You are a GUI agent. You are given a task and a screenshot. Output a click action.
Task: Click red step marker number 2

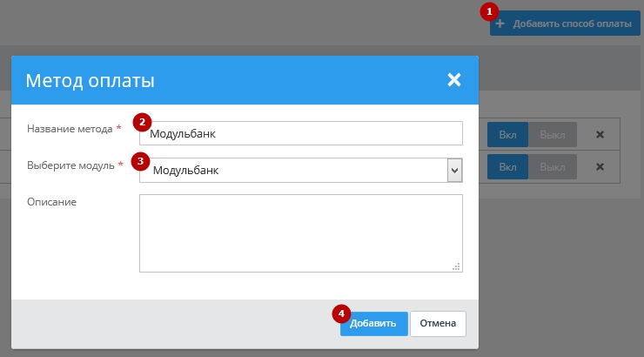point(143,122)
